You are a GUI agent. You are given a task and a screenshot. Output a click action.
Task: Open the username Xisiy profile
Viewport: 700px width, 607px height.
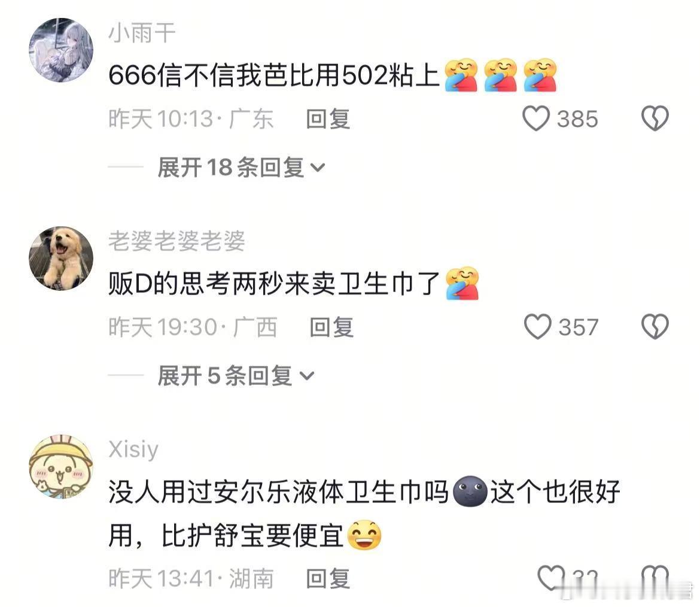click(133, 450)
